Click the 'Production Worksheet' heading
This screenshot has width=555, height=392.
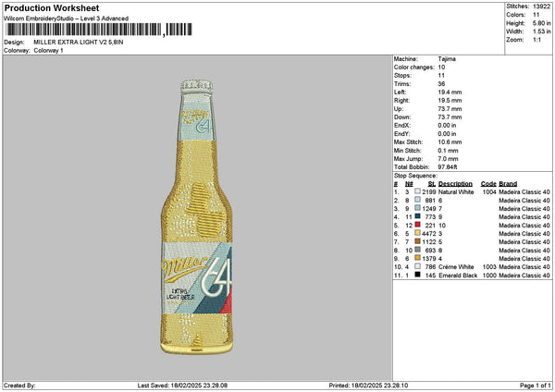point(52,7)
